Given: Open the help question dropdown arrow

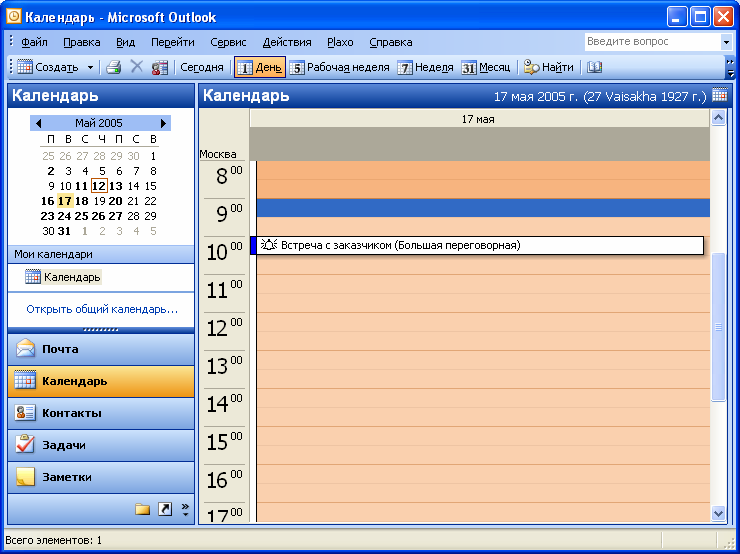Looking at the screenshot, I should coord(726,42).
